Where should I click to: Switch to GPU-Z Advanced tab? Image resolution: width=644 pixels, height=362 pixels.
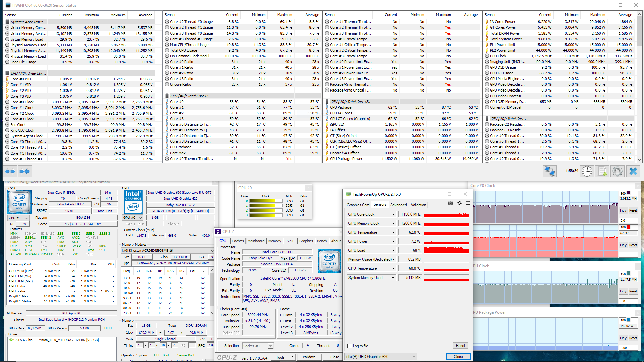pyautogui.click(x=398, y=205)
